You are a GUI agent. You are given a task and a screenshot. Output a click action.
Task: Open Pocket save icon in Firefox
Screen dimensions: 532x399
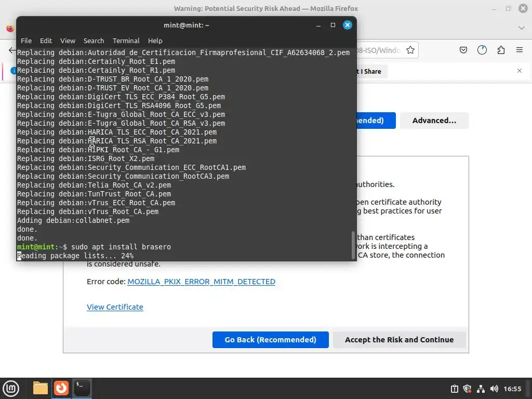[x=463, y=50]
